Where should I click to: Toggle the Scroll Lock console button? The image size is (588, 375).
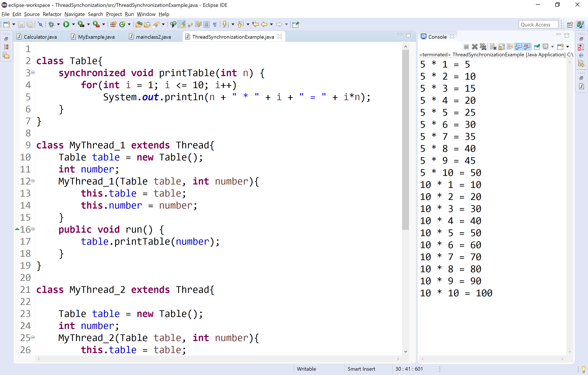[502, 46]
